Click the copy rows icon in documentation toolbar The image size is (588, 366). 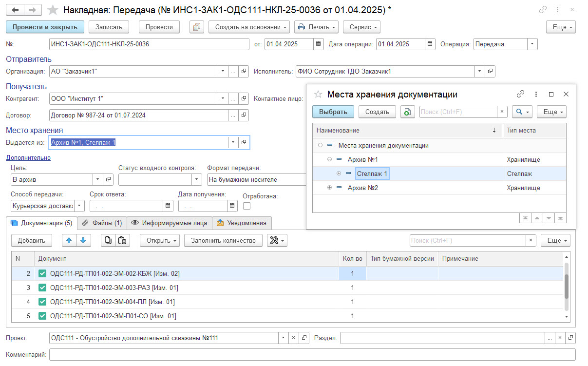tap(108, 240)
